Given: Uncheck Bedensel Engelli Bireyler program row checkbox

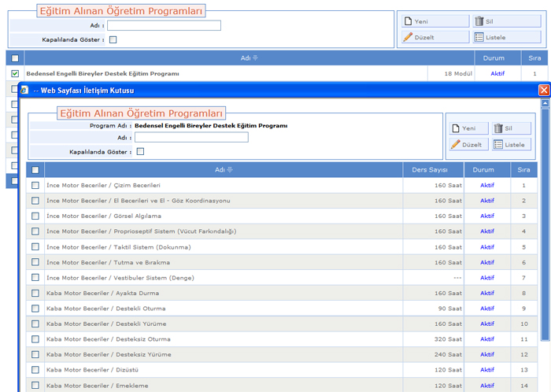Looking at the screenshot, I should tap(15, 73).
